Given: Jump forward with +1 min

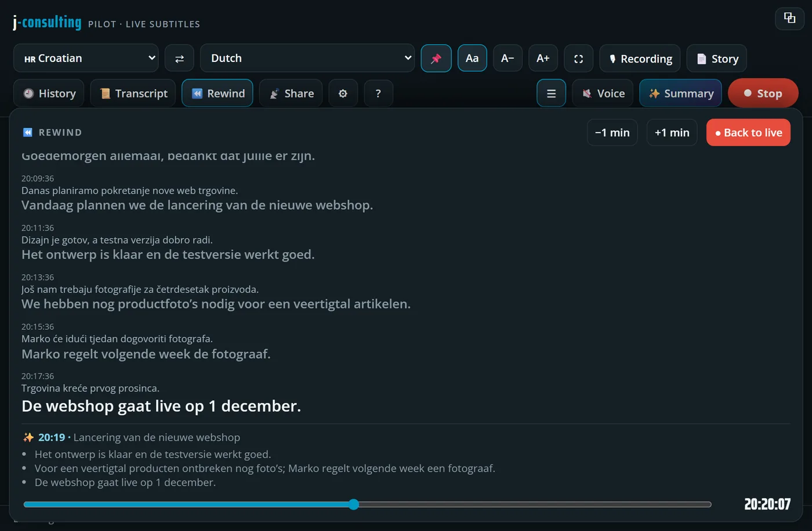Looking at the screenshot, I should 672,132.
